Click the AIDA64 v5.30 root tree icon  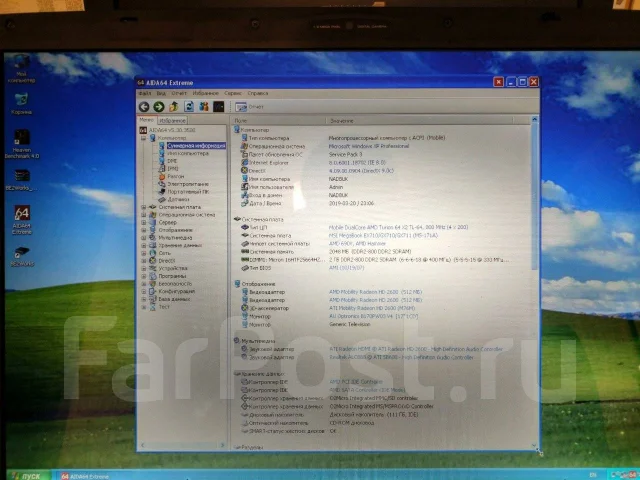[143, 130]
